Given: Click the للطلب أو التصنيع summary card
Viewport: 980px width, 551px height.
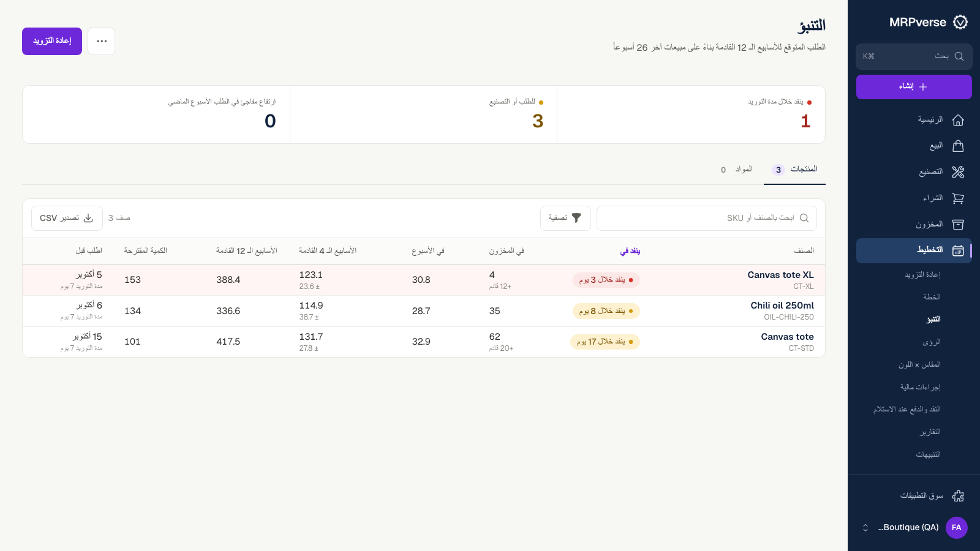Looking at the screenshot, I should [423, 114].
